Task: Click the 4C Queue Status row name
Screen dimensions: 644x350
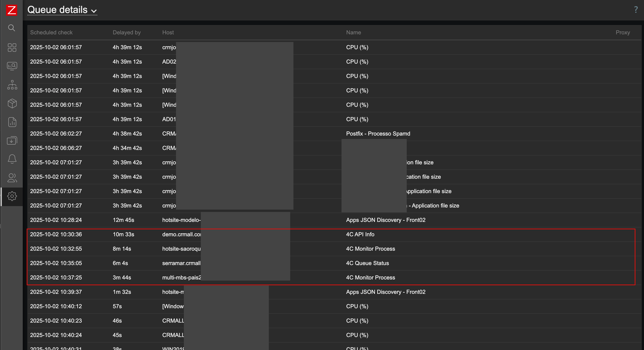Action: (x=367, y=263)
